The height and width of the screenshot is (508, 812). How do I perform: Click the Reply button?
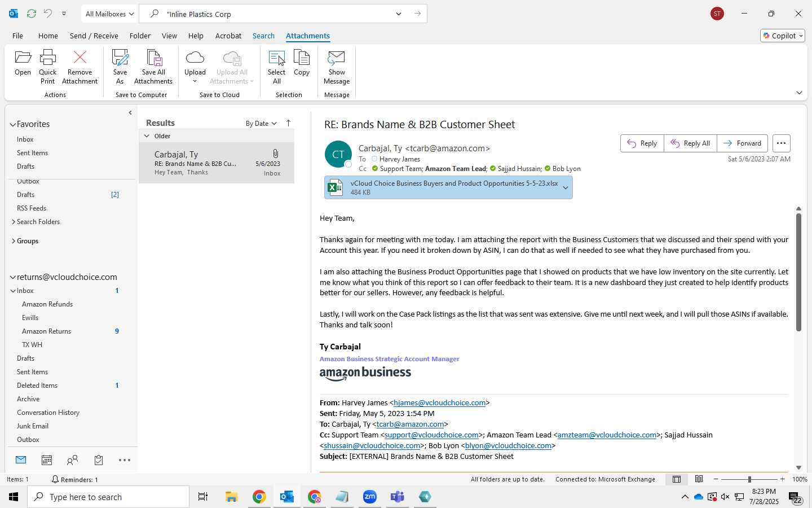642,143
